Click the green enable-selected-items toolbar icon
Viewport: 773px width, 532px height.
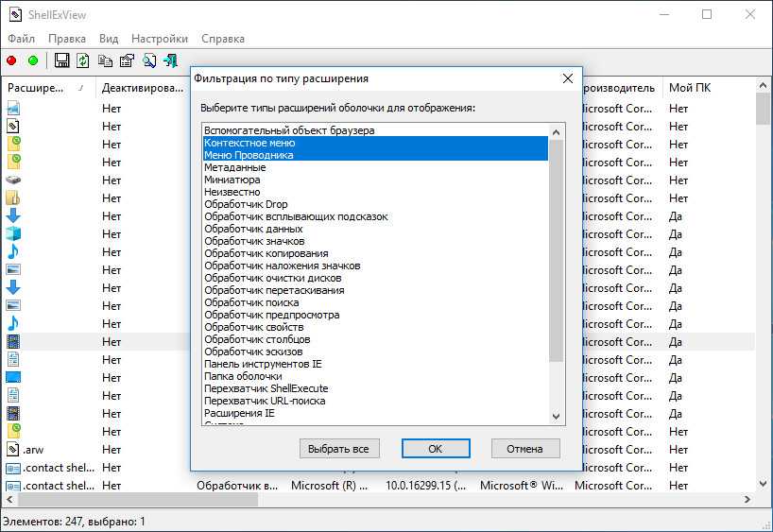(33, 60)
